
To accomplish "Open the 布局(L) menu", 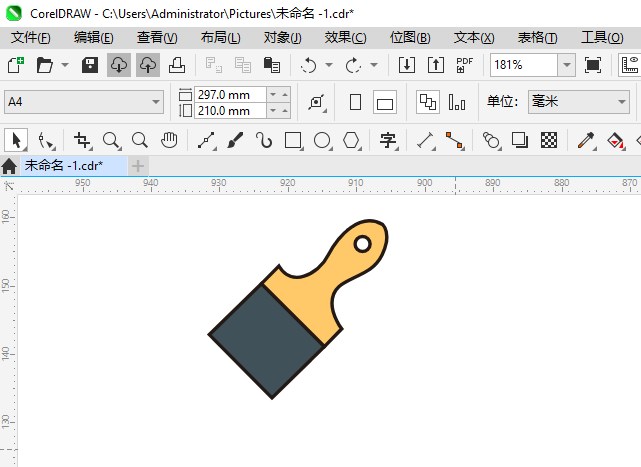I will click(x=220, y=38).
